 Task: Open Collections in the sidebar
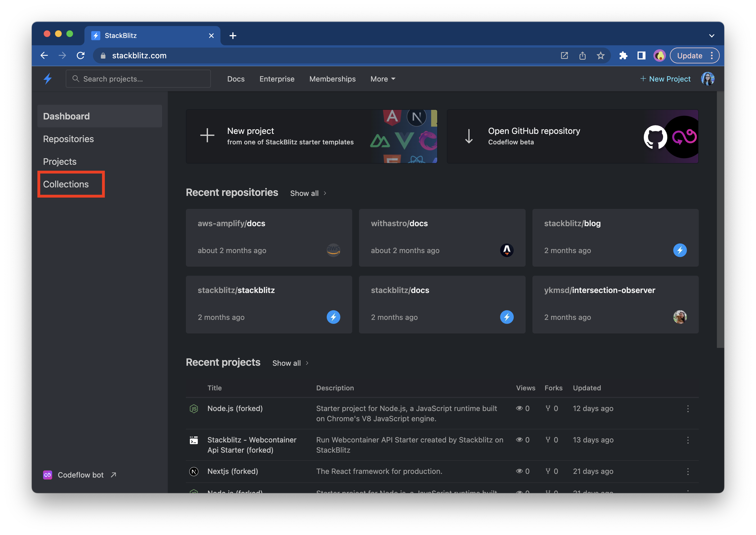66,184
